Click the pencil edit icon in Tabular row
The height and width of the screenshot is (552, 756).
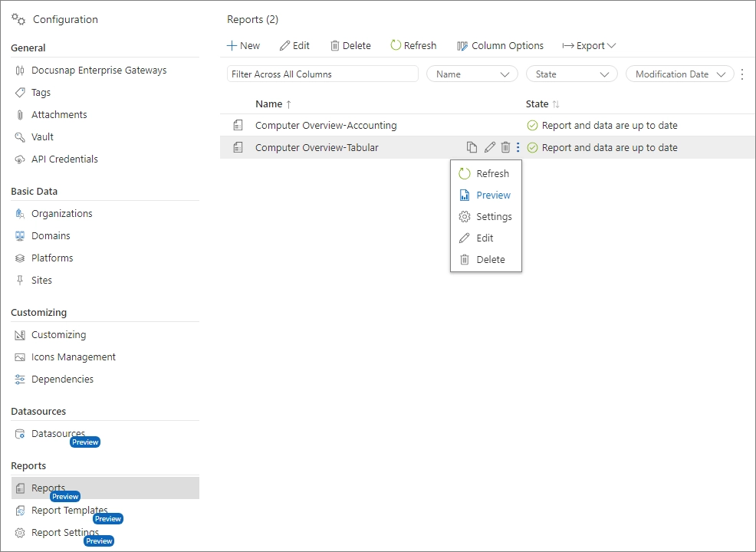489,147
